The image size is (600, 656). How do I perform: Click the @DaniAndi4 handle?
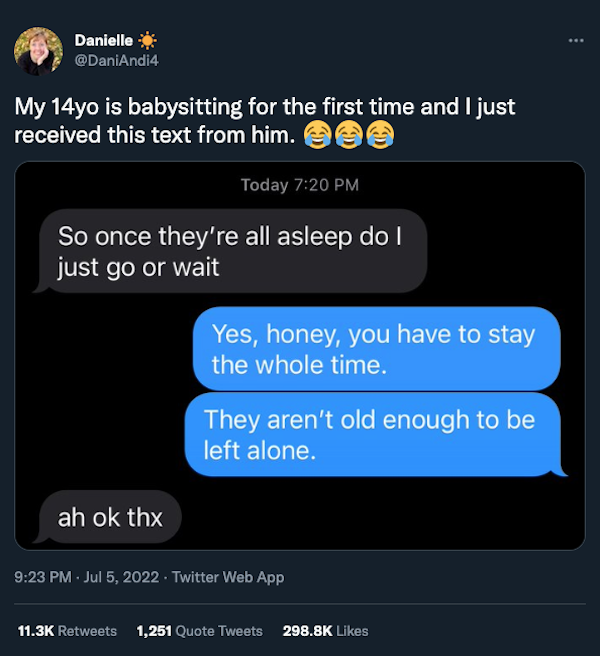point(115,60)
